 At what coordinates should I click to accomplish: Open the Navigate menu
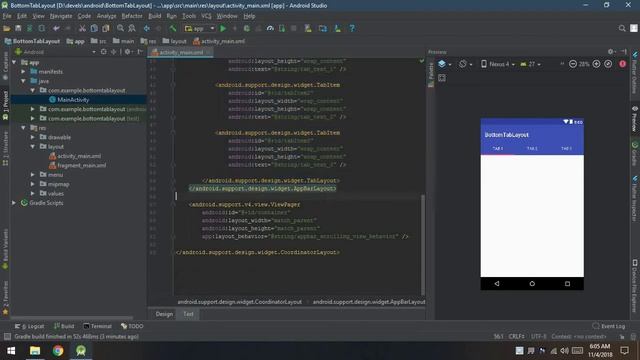coord(61,16)
